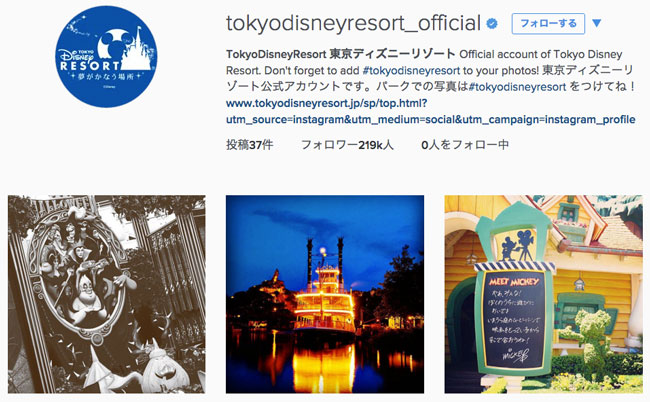Click the Mickey camera silhouette in third photo
This screenshot has height=402, width=650.
(517, 245)
